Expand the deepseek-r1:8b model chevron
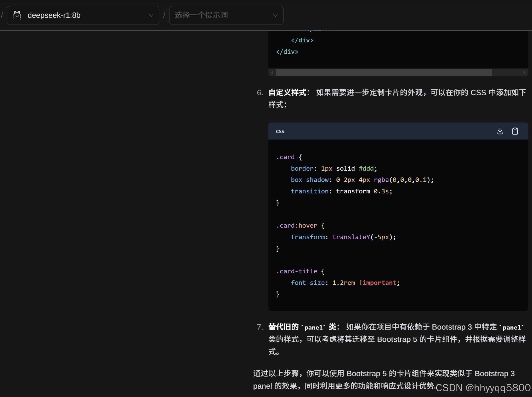Screen dimensions: 532x397 point(151,15)
